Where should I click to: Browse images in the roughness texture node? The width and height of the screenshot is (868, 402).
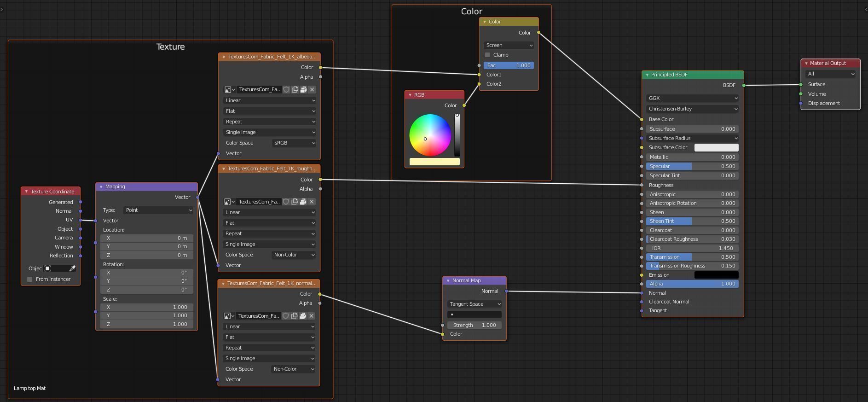click(x=229, y=202)
